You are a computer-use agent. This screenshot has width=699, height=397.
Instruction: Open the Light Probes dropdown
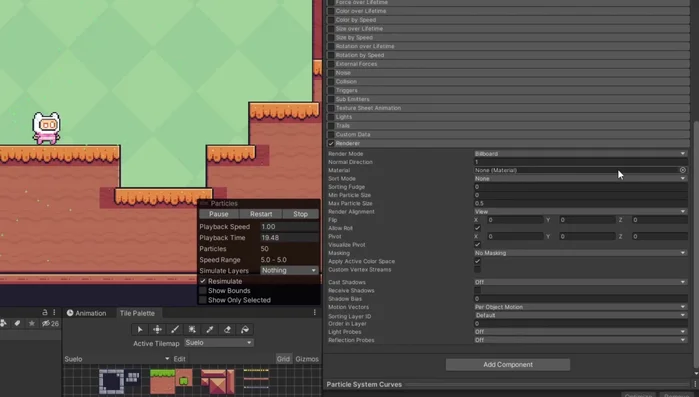click(x=580, y=332)
